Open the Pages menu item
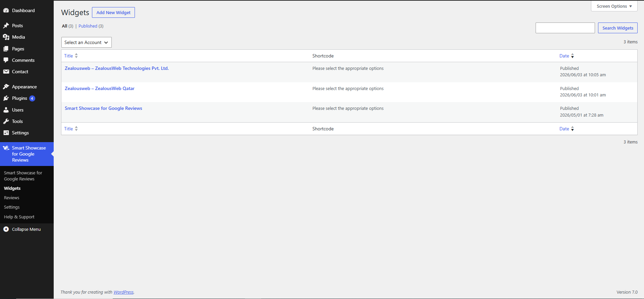This screenshot has height=299, width=644. pyautogui.click(x=27, y=49)
